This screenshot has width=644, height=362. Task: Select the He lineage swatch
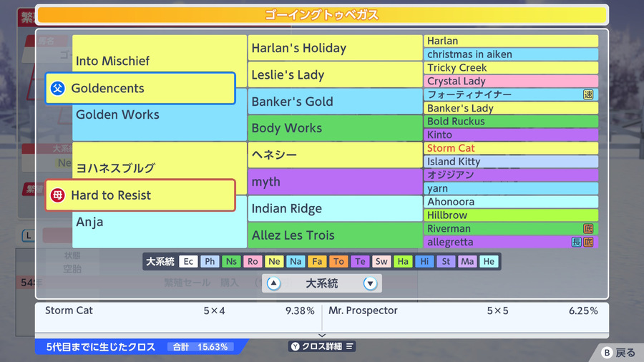pos(489,261)
